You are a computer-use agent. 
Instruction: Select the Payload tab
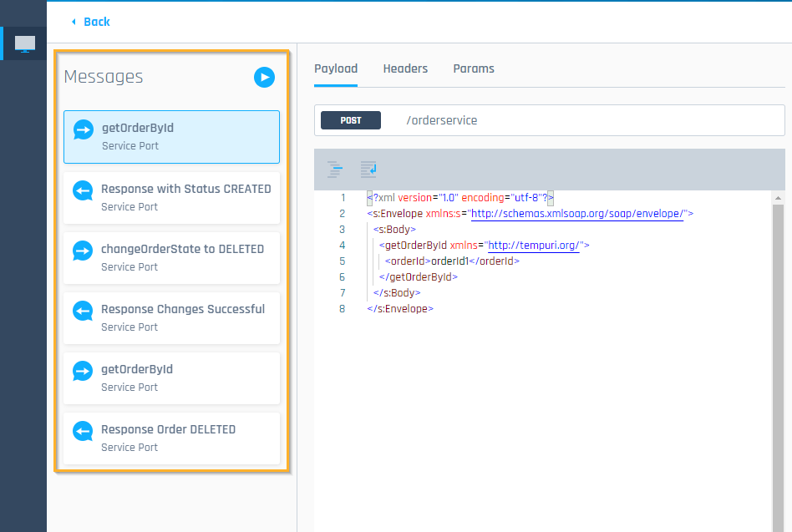tap(336, 68)
